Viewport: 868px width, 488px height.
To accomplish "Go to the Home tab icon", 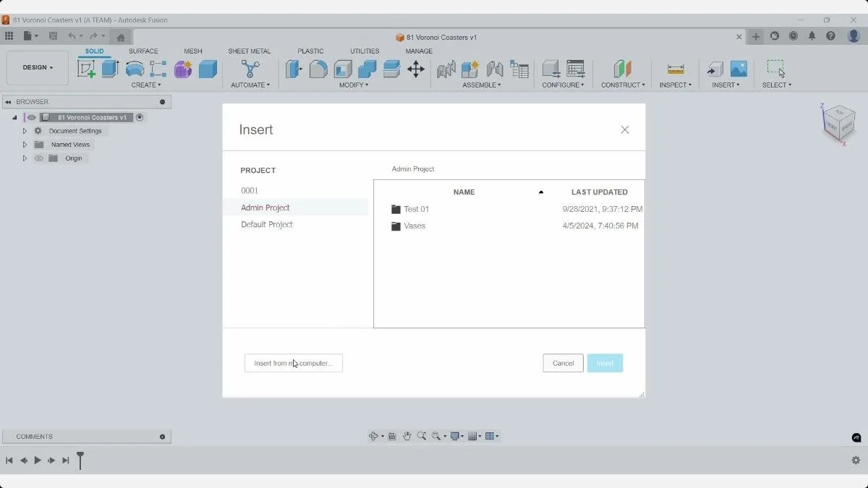I will pyautogui.click(x=121, y=37).
